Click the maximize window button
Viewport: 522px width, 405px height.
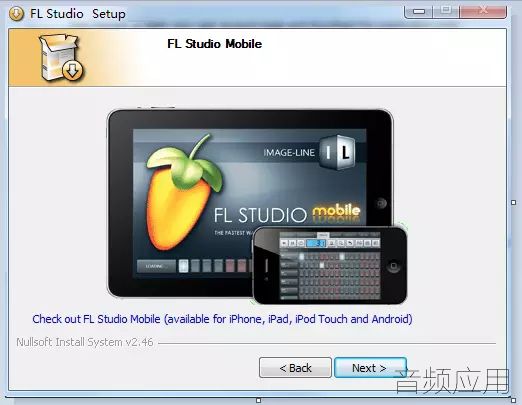446,11
